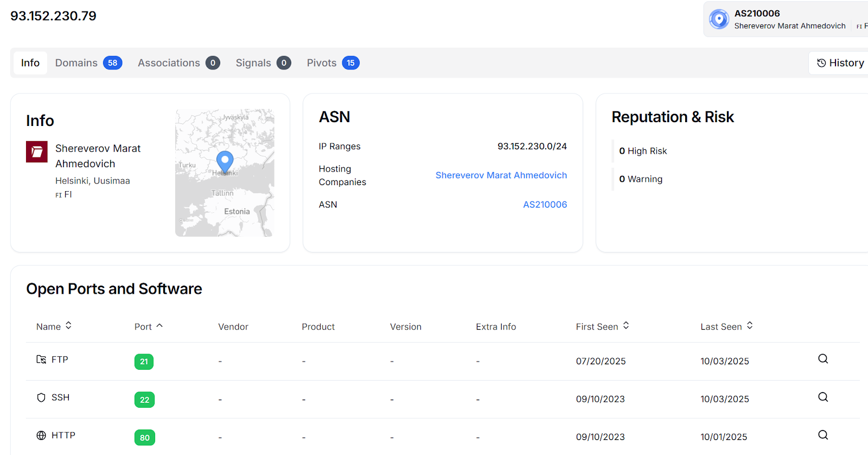Screen dimensions: 868x455
Task: Select the Signals tab
Action: pos(263,63)
